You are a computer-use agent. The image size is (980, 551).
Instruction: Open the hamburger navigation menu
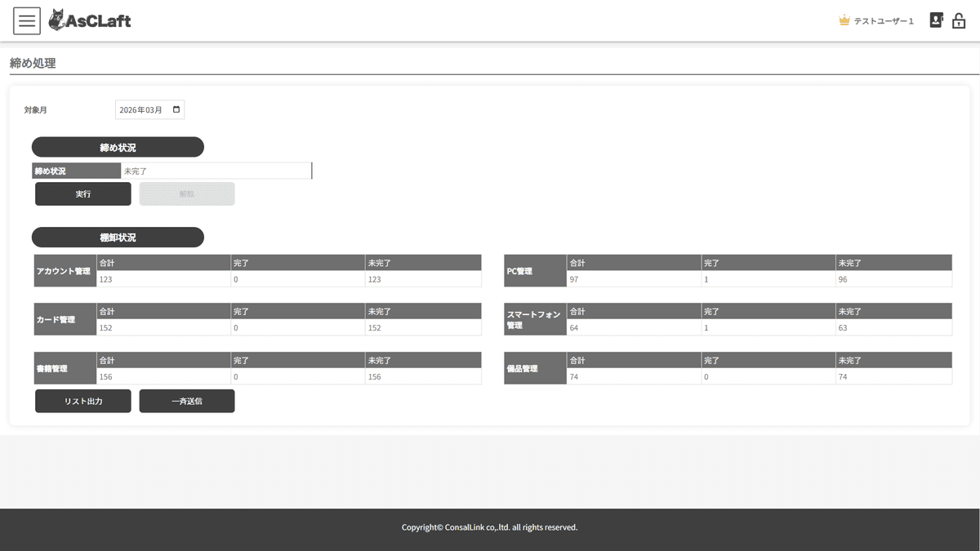[x=27, y=20]
